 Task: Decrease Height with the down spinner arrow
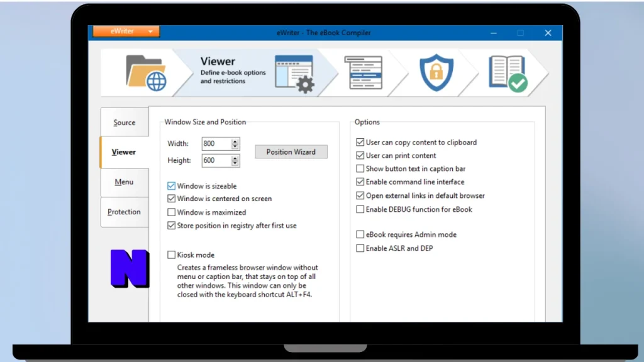coord(235,163)
